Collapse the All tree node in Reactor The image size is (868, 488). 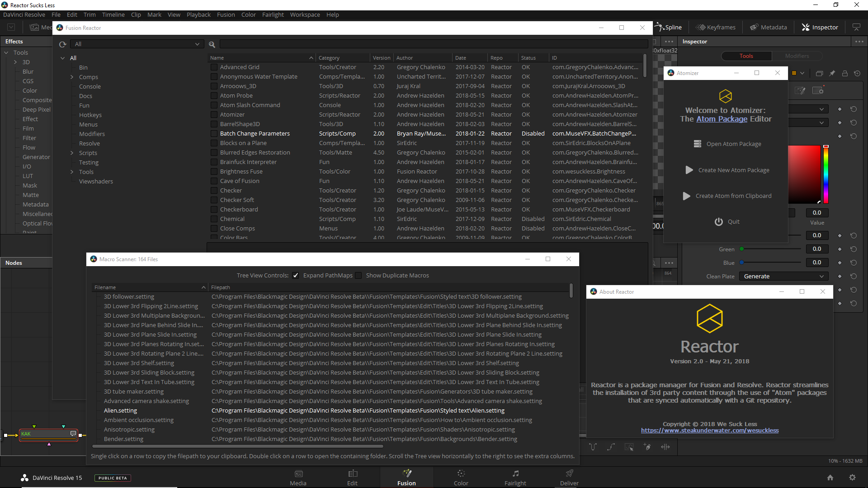coord(63,58)
